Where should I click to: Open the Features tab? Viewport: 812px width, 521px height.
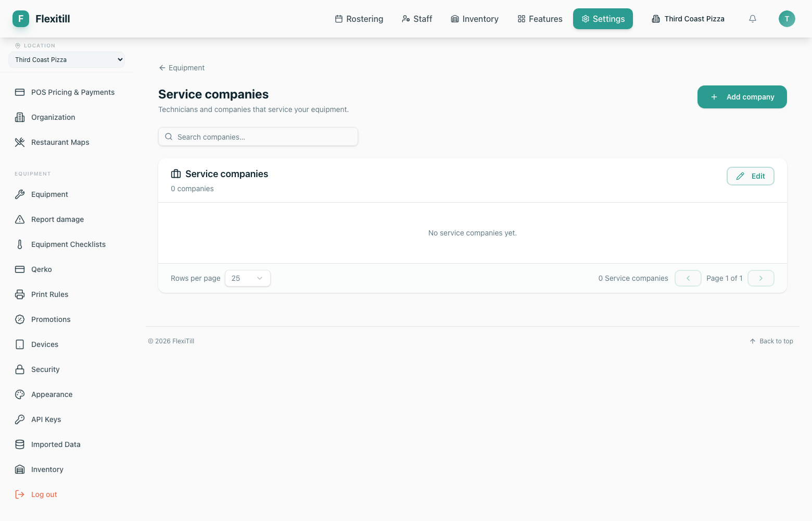(x=540, y=19)
